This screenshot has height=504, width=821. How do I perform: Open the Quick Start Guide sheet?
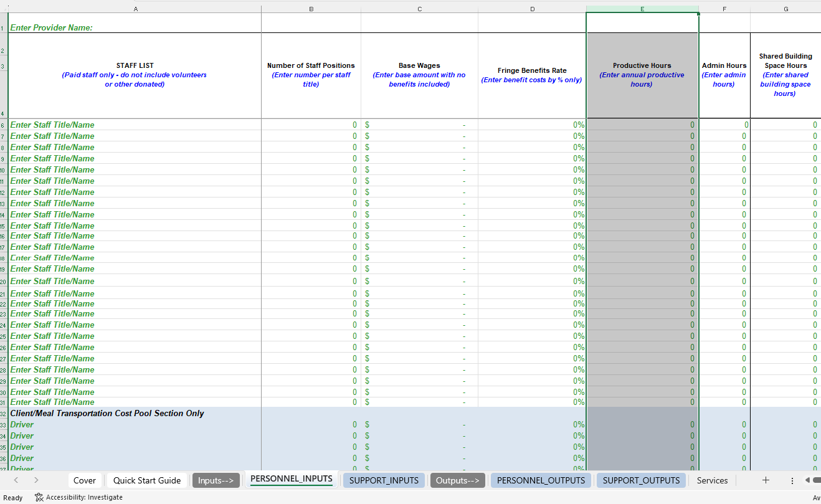tap(146, 480)
